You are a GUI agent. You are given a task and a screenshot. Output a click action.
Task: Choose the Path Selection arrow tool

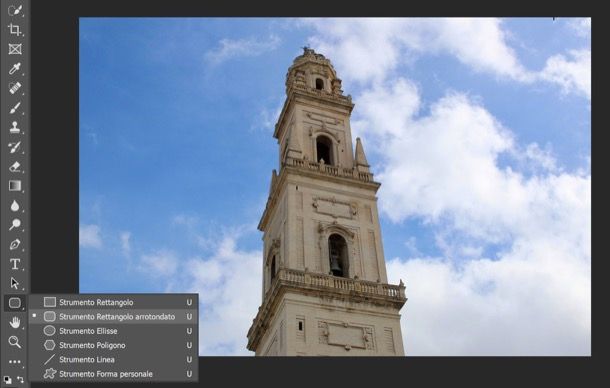click(x=15, y=283)
